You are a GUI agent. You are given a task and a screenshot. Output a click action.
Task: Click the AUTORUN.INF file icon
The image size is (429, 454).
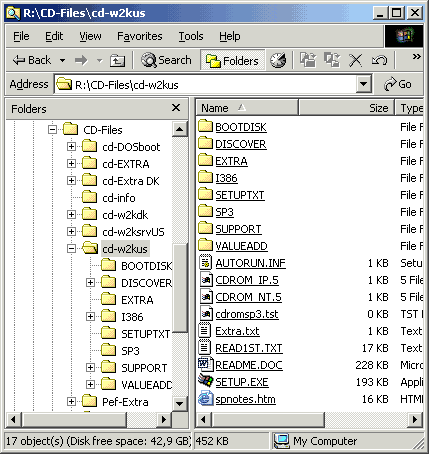point(206,262)
